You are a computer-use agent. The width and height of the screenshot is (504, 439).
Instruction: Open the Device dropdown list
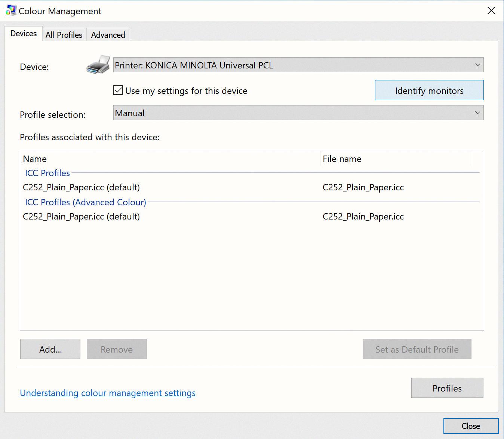(298, 65)
